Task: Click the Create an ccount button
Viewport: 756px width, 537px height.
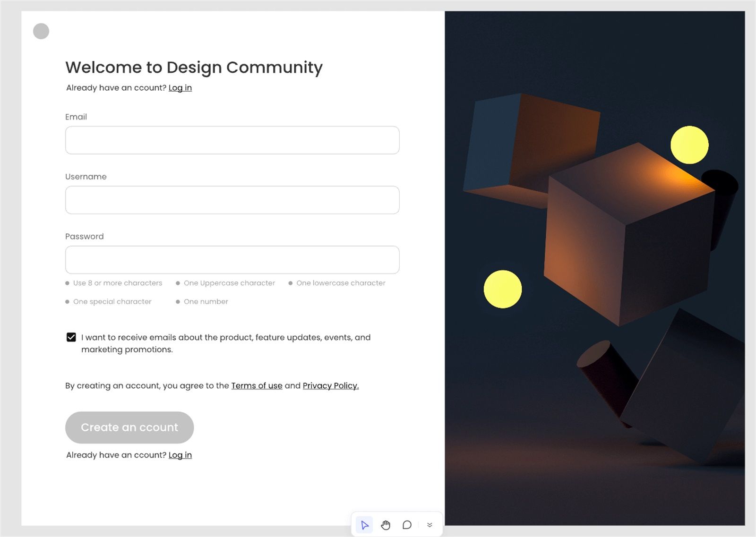Action: (x=129, y=427)
